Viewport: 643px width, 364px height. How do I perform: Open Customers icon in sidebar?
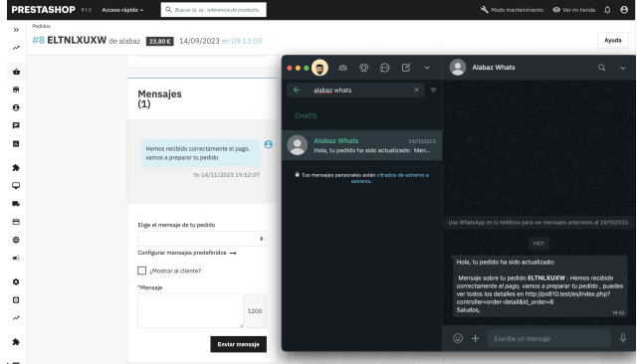16,107
